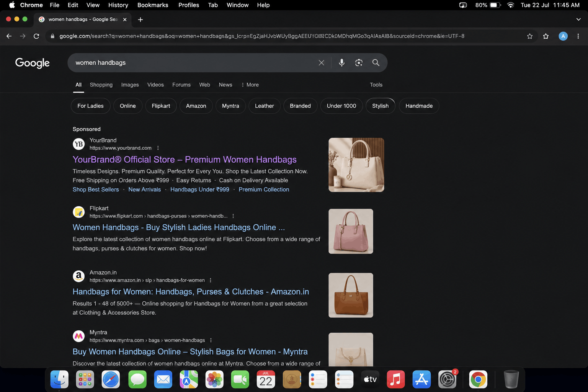
Task: Open a new tab with plus icon
Action: tap(140, 20)
